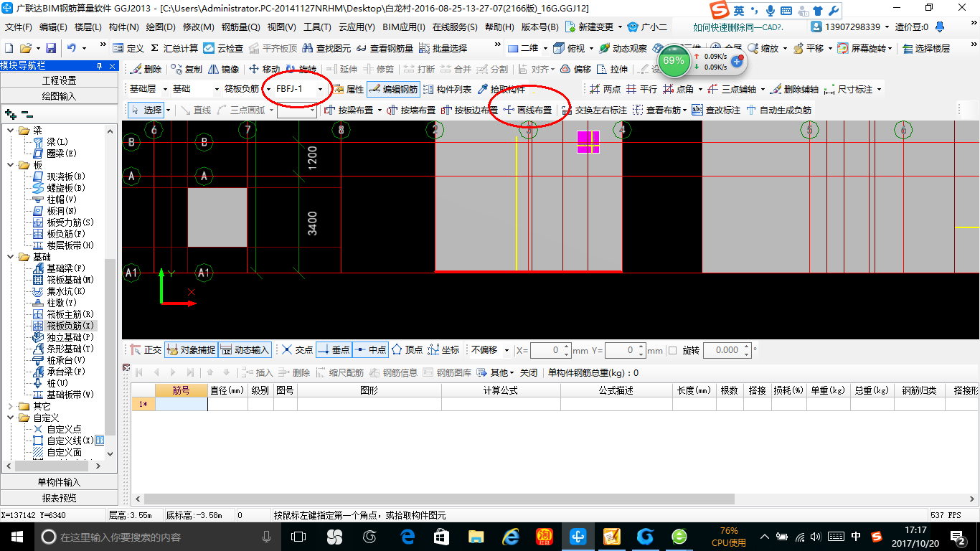Select the 镜像 mirror tool
This screenshot has width=980, height=551.
pos(224,69)
